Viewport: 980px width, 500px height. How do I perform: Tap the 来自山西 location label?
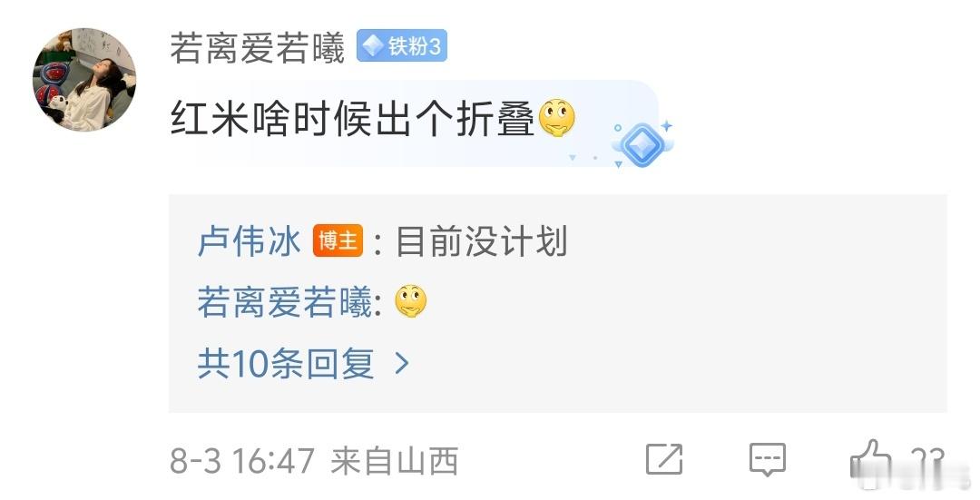point(395,461)
